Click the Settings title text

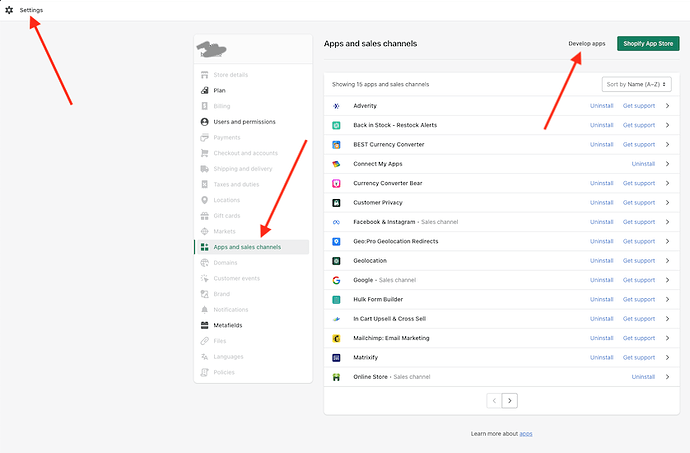[31, 10]
